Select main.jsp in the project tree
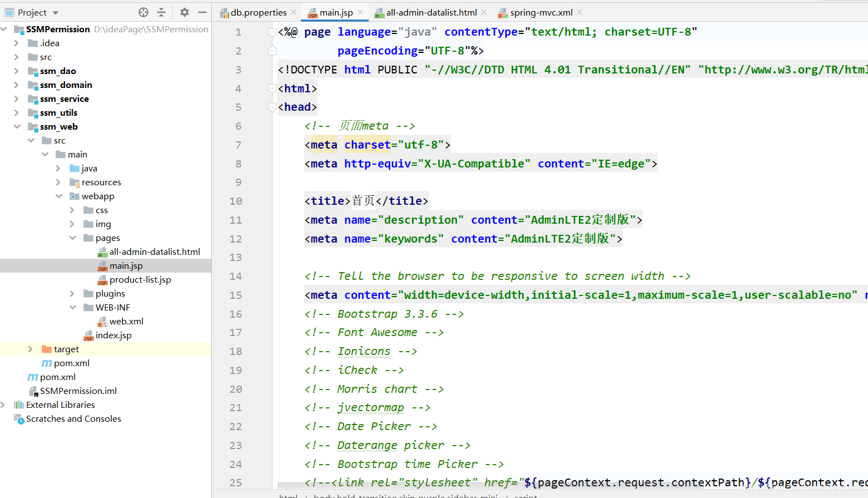 click(x=126, y=265)
